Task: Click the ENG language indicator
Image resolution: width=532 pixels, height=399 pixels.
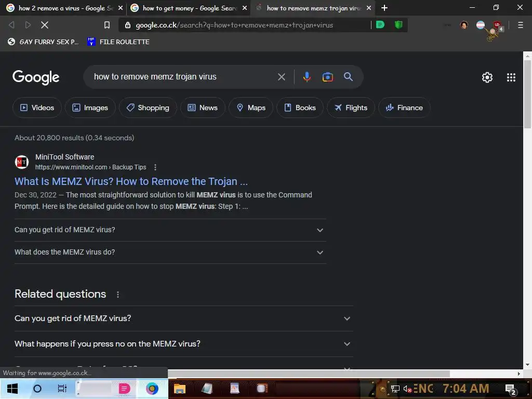Action: click(x=423, y=389)
